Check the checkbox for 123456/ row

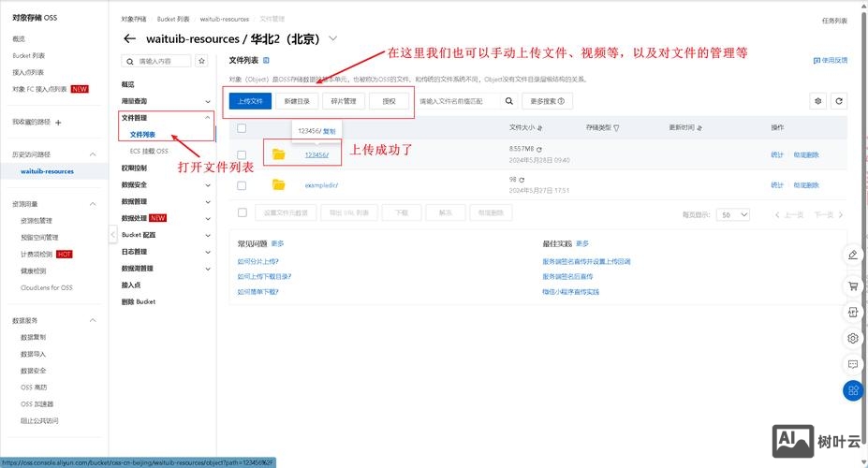pos(242,155)
